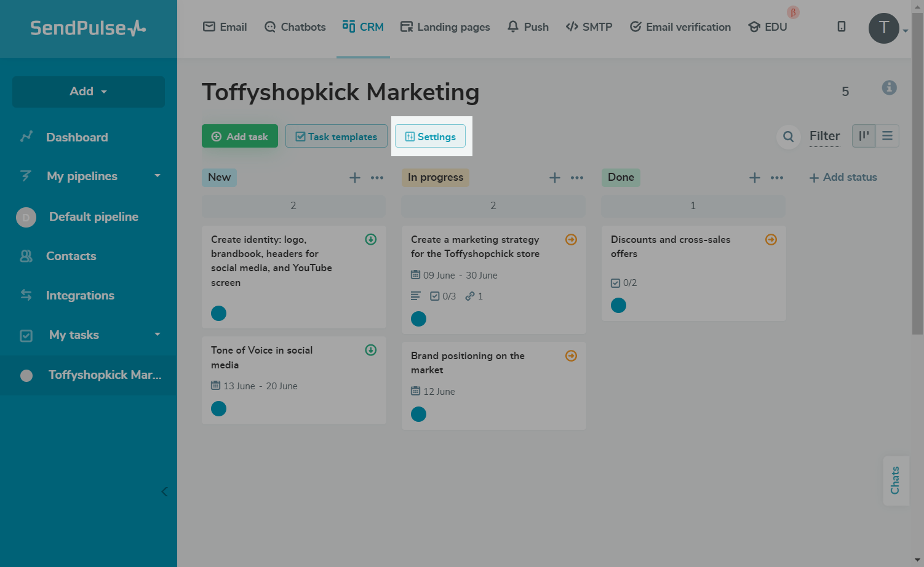Click description lines icon on strategy card
The image size is (924, 567).
tap(416, 296)
